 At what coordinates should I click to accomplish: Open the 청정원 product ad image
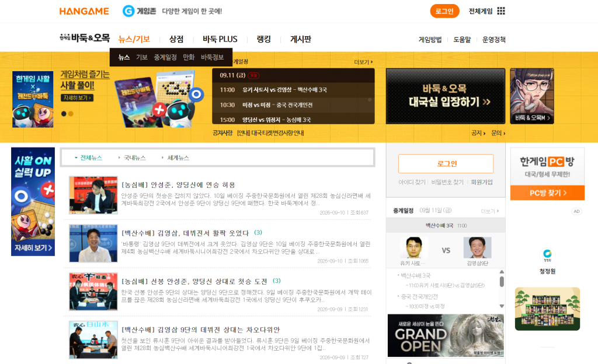tap(547, 309)
